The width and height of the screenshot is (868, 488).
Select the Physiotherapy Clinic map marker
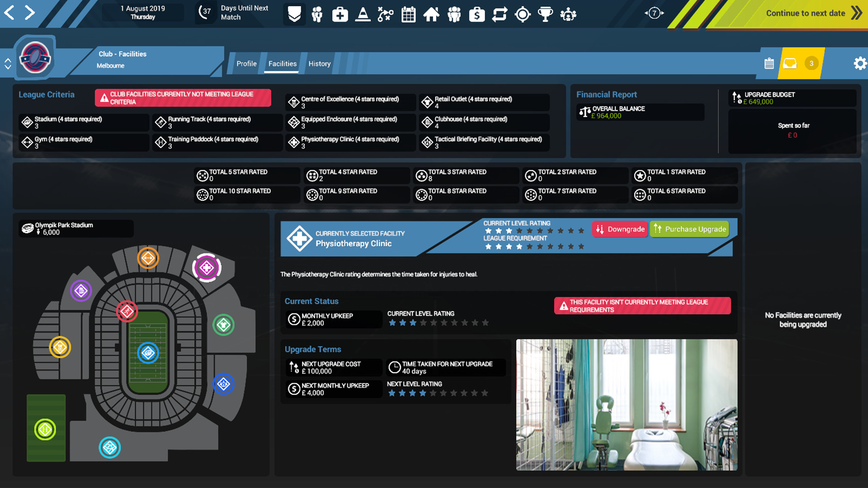[207, 267]
